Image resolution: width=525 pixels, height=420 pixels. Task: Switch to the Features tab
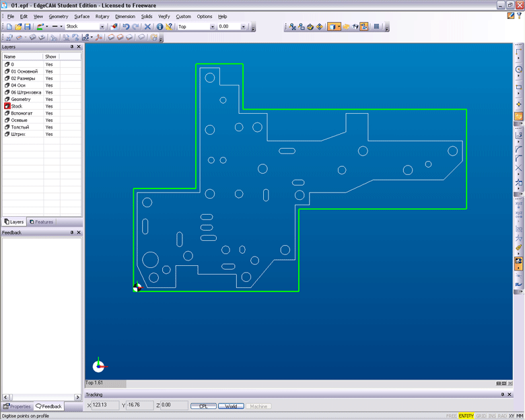tap(41, 221)
